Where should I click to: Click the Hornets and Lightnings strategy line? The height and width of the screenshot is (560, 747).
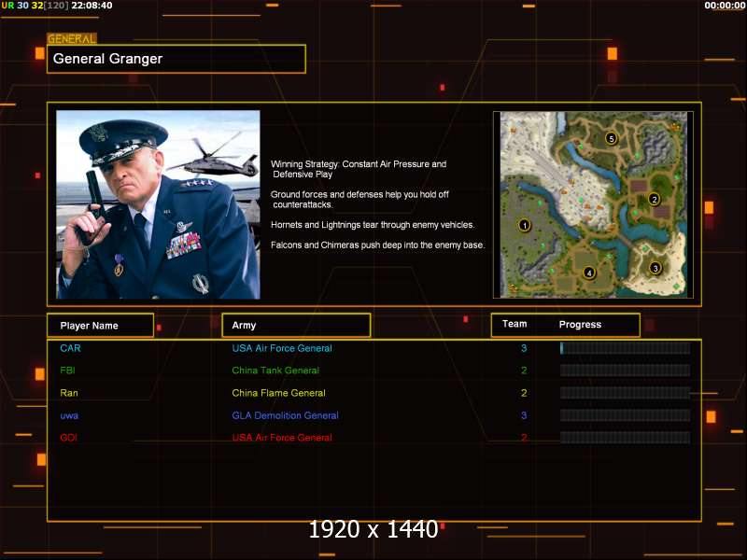(x=373, y=225)
